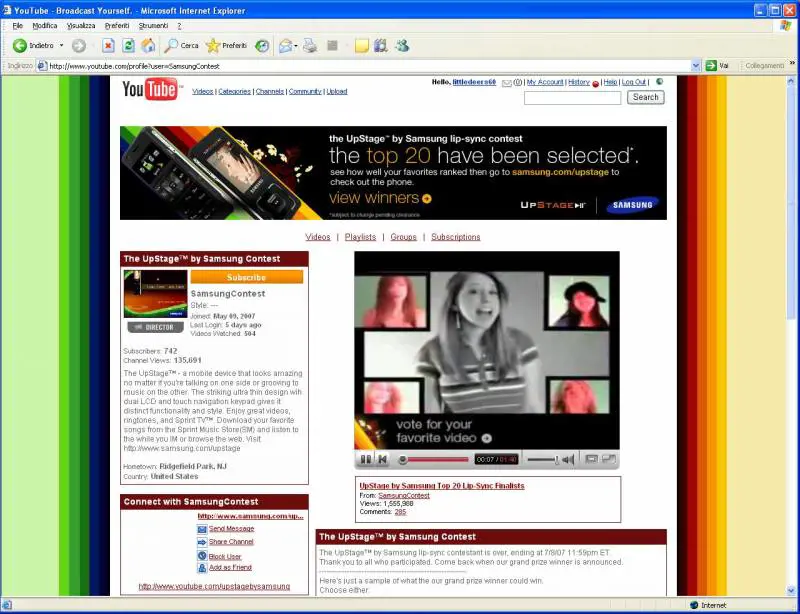The width and height of the screenshot is (800, 614).
Task: Click the IE Home toolbar icon
Action: click(148, 45)
